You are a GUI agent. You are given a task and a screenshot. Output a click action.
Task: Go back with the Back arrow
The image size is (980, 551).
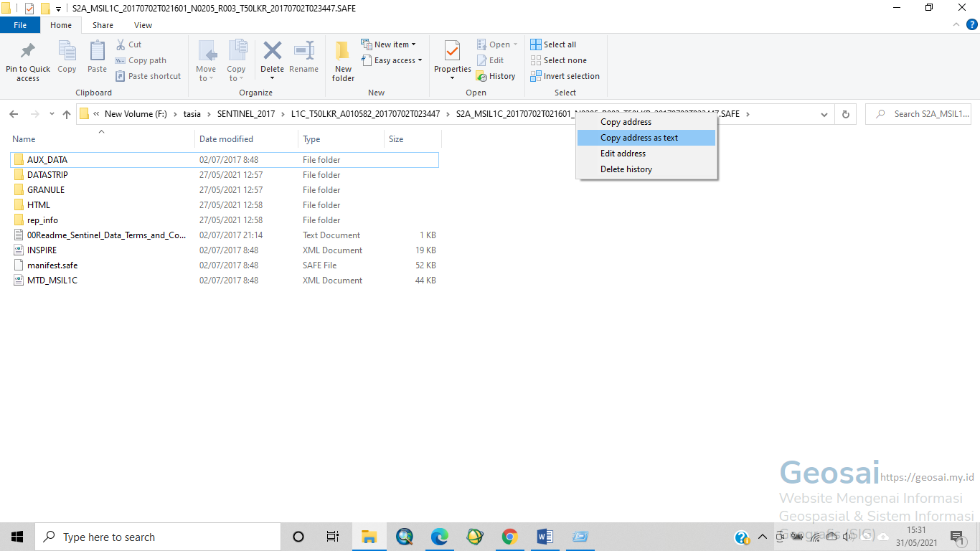[x=14, y=114]
